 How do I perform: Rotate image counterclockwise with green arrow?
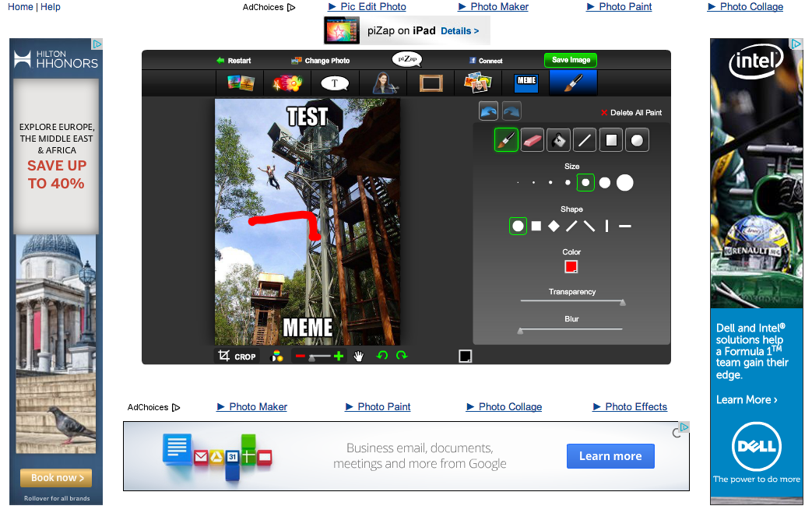pos(381,356)
